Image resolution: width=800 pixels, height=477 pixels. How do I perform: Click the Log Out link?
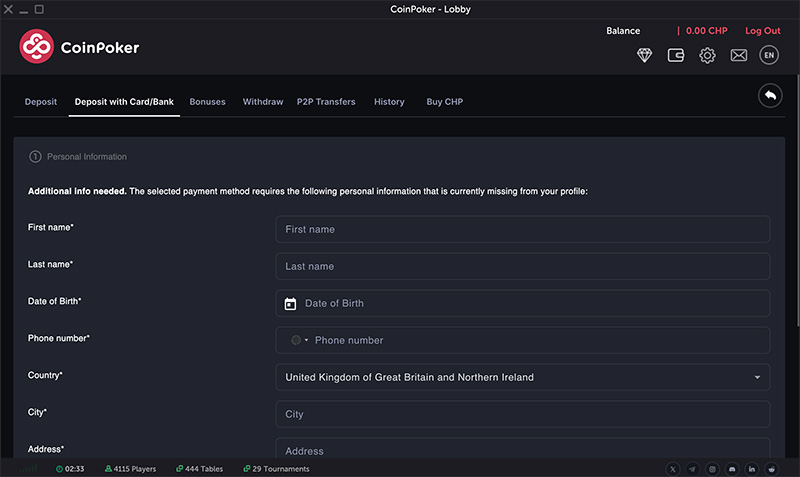point(762,31)
